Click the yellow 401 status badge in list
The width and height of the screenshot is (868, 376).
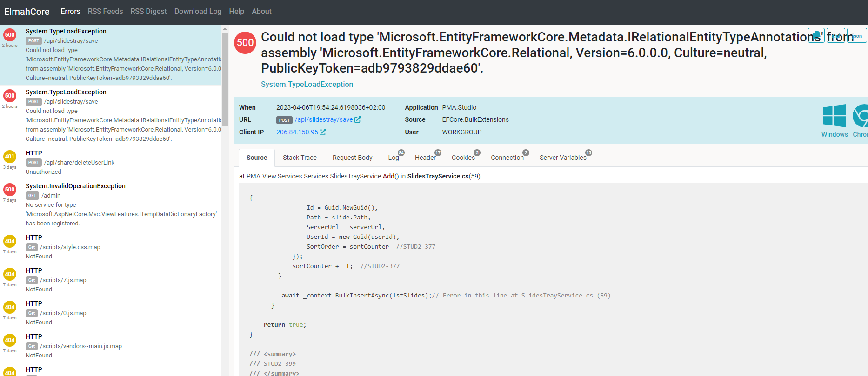pyautogui.click(x=10, y=157)
